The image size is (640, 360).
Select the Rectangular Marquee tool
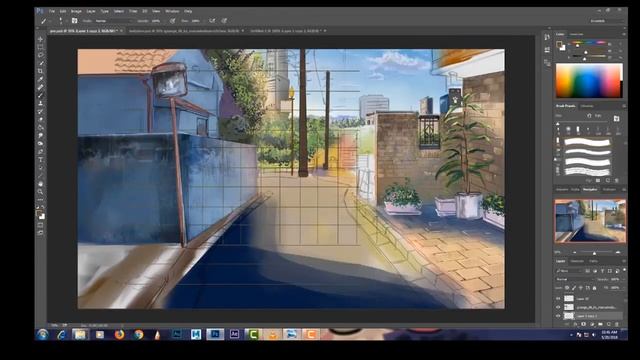tap(40, 47)
